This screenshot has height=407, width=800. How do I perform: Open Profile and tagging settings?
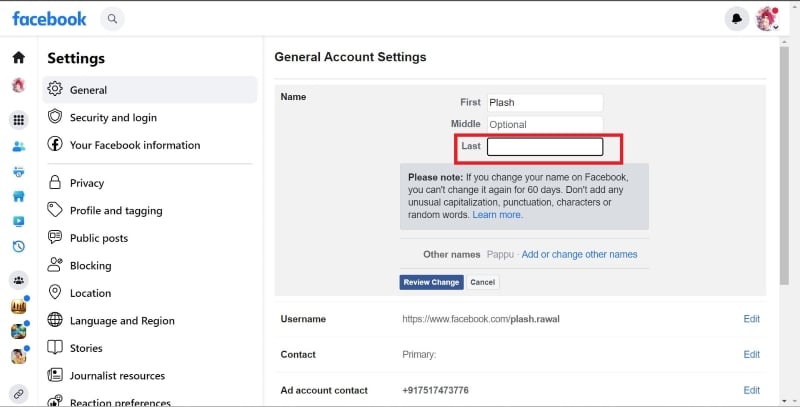150,210
